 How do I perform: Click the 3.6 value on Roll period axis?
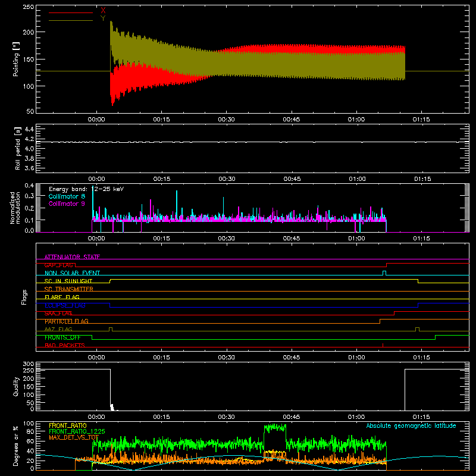pos(29,168)
